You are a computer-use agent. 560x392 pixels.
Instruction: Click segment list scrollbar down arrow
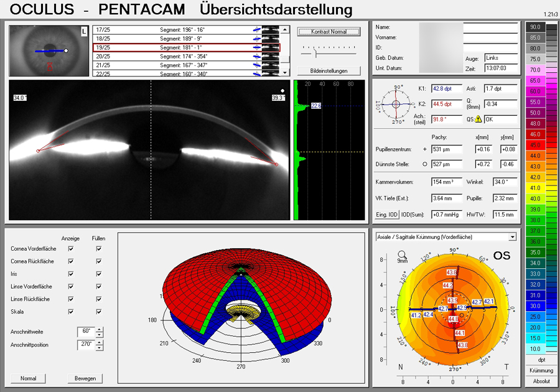pyautogui.click(x=284, y=72)
